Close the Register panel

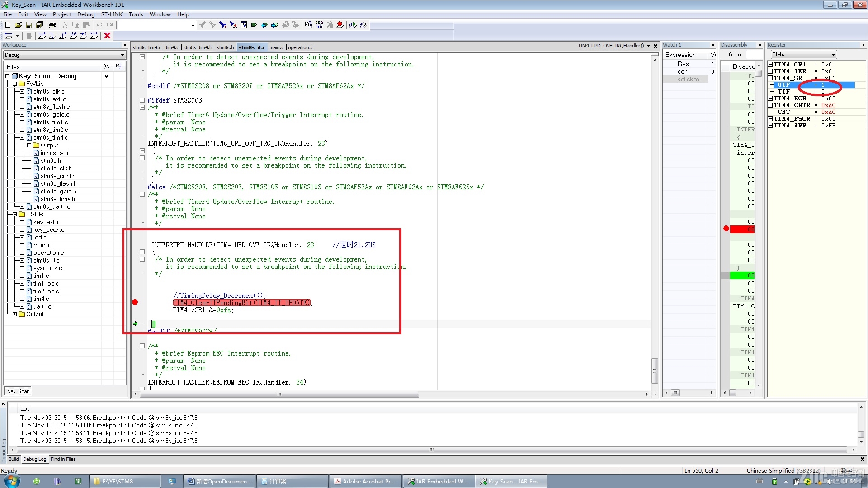click(863, 45)
